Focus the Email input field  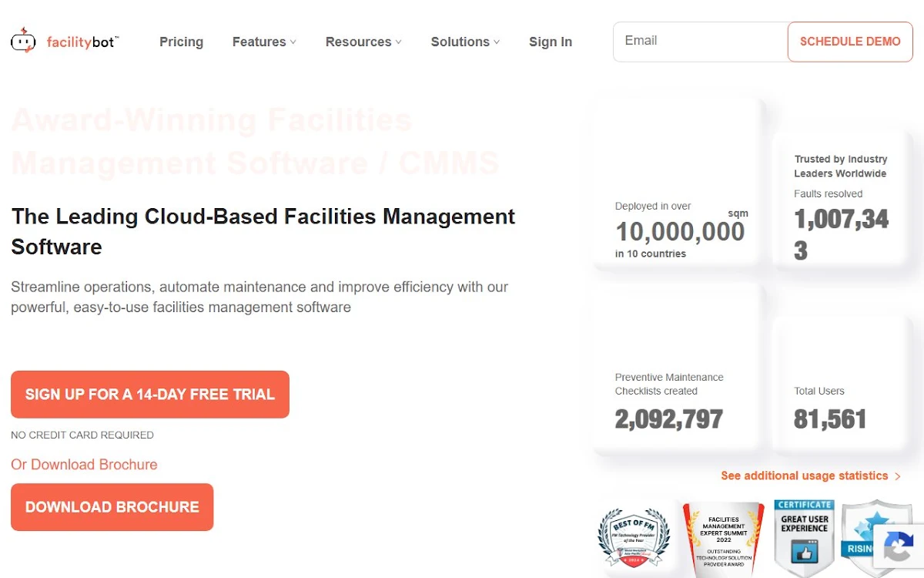[700, 42]
